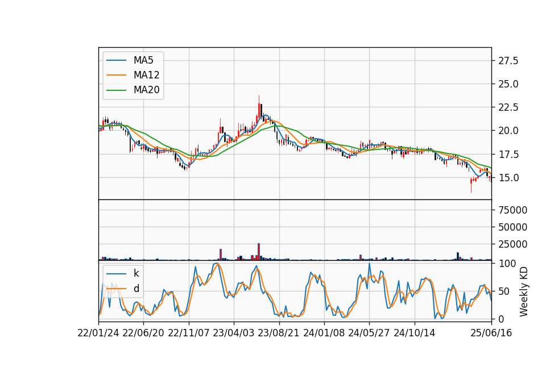Click the green MA20 legend line sample

(x=116, y=90)
